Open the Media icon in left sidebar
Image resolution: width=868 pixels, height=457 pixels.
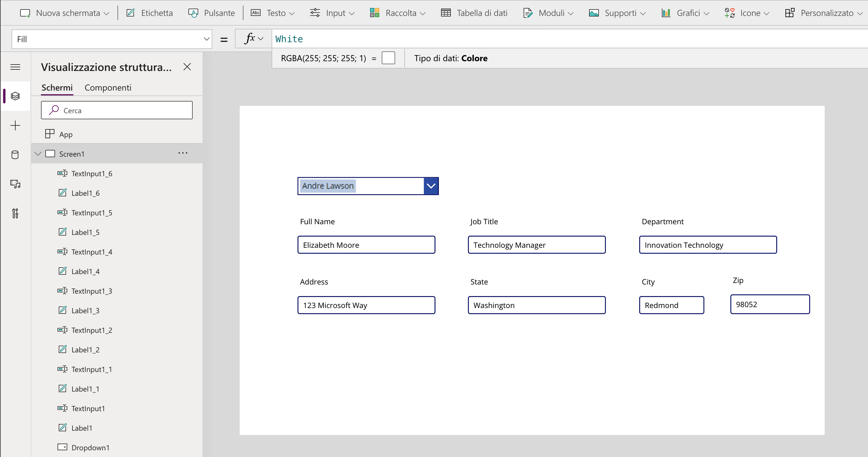tap(15, 184)
